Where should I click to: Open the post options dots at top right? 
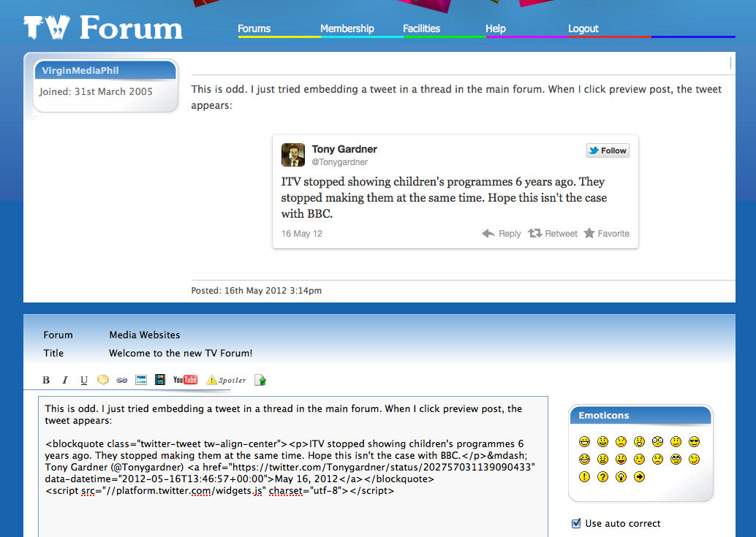pyautogui.click(x=731, y=63)
